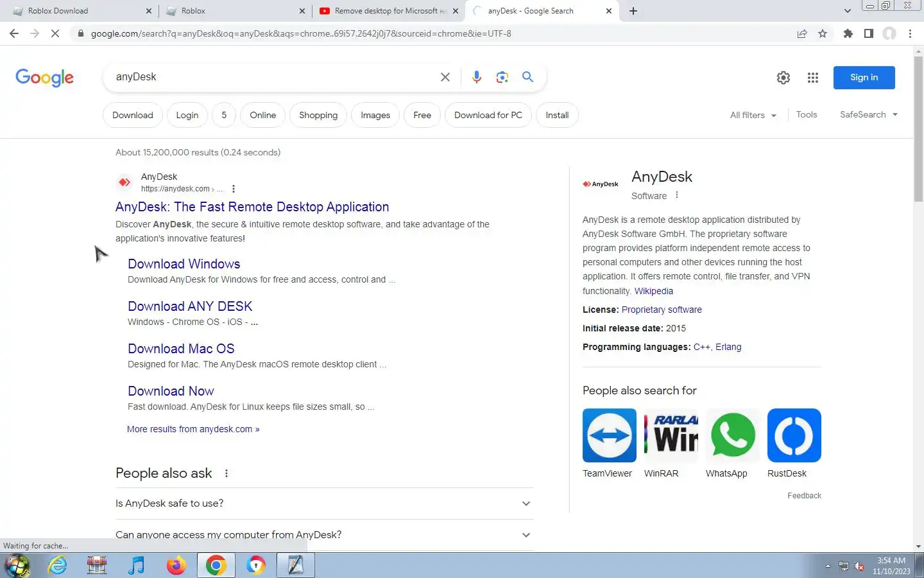
Task: Open the Tools option
Action: pos(807,114)
